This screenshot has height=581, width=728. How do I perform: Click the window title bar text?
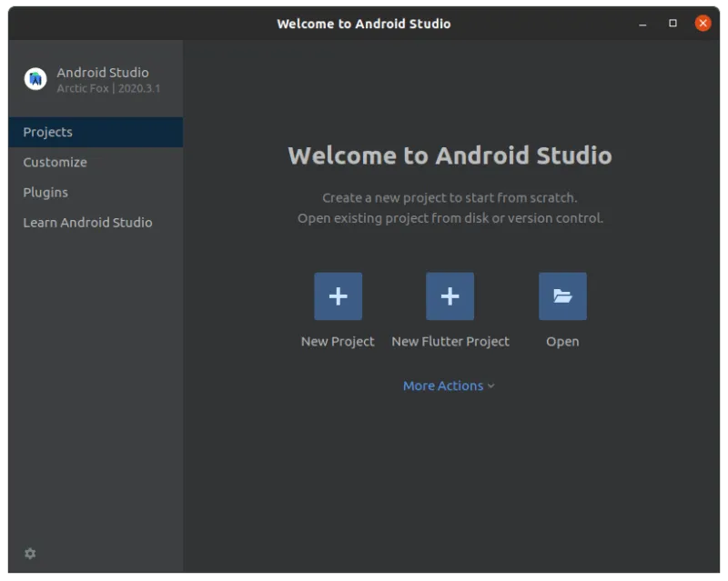[x=363, y=24]
